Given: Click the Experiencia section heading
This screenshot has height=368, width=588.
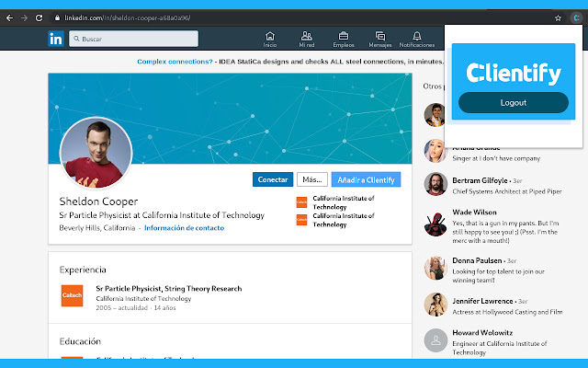Looking at the screenshot, I should [x=83, y=270].
